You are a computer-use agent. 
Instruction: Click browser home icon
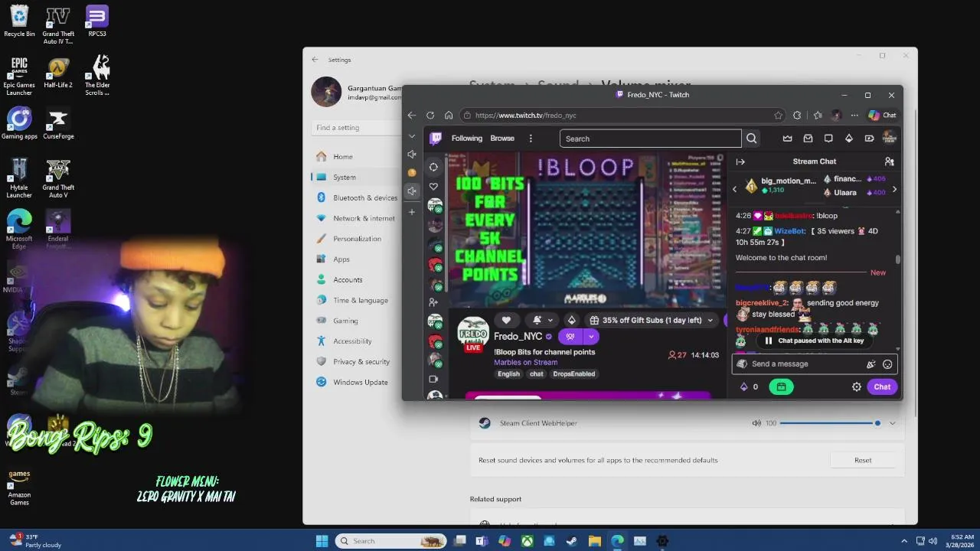coord(449,116)
